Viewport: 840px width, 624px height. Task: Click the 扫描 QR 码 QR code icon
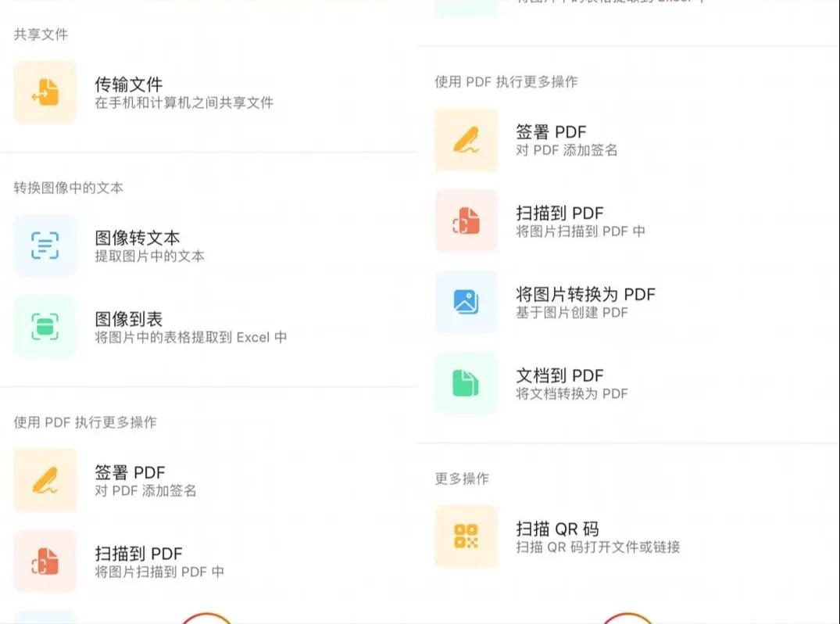466,538
